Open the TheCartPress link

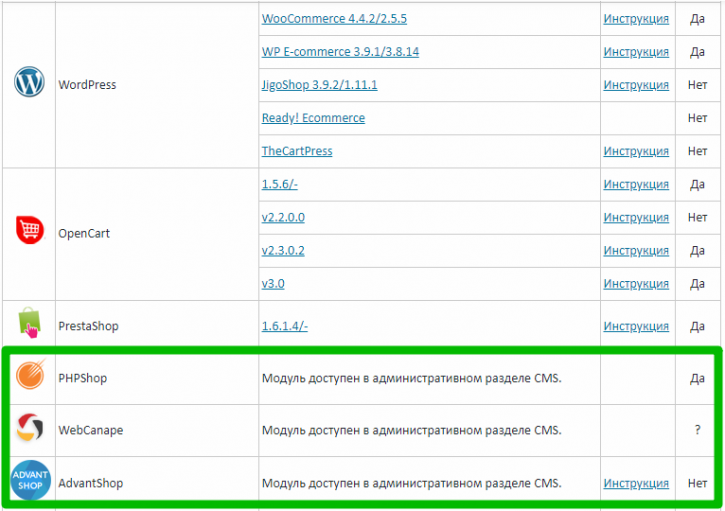pos(297,151)
